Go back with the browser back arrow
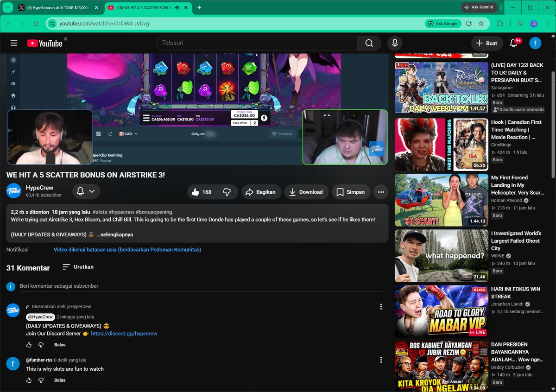The image size is (556, 392). pos(10,23)
